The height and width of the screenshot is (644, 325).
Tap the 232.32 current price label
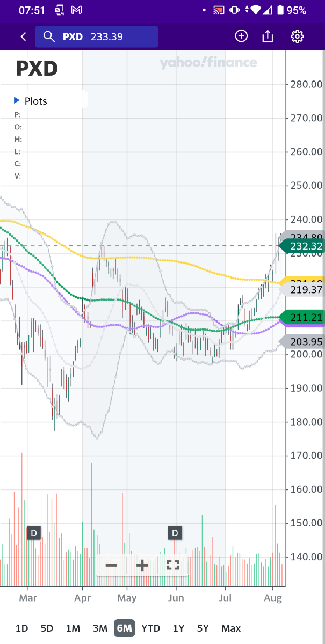coord(305,246)
